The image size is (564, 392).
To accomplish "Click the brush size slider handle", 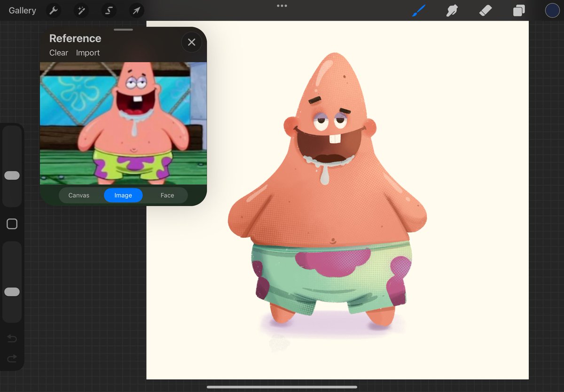I will pos(12,175).
